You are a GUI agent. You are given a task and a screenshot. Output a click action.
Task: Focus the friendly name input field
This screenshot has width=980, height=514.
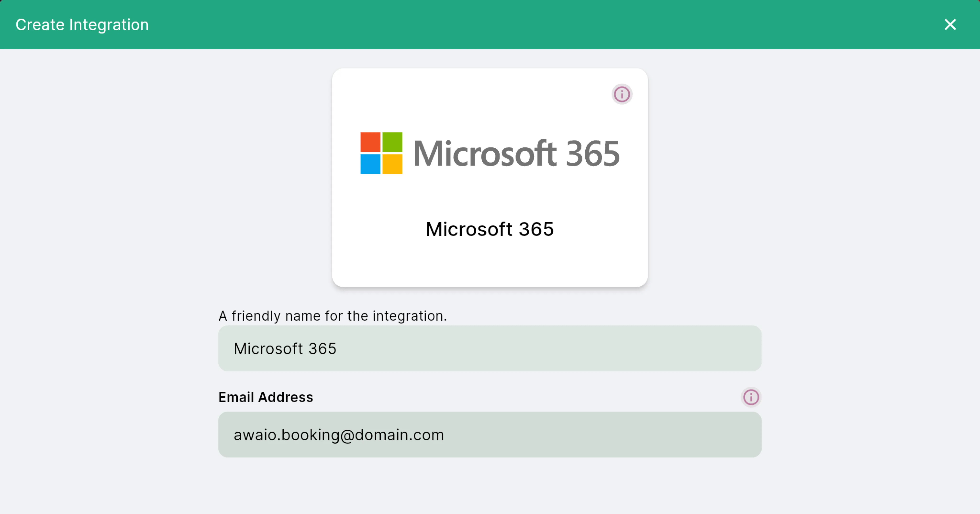point(490,348)
